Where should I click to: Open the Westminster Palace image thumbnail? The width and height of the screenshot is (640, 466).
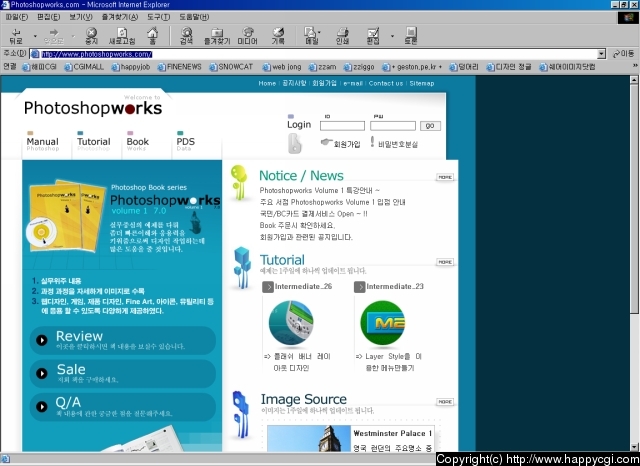coord(309,438)
